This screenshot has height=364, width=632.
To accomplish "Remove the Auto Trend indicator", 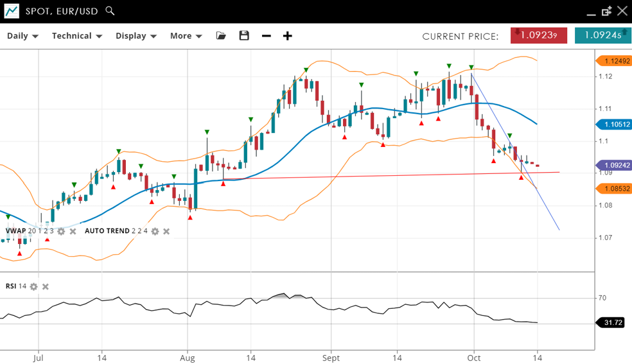I will (x=166, y=231).
